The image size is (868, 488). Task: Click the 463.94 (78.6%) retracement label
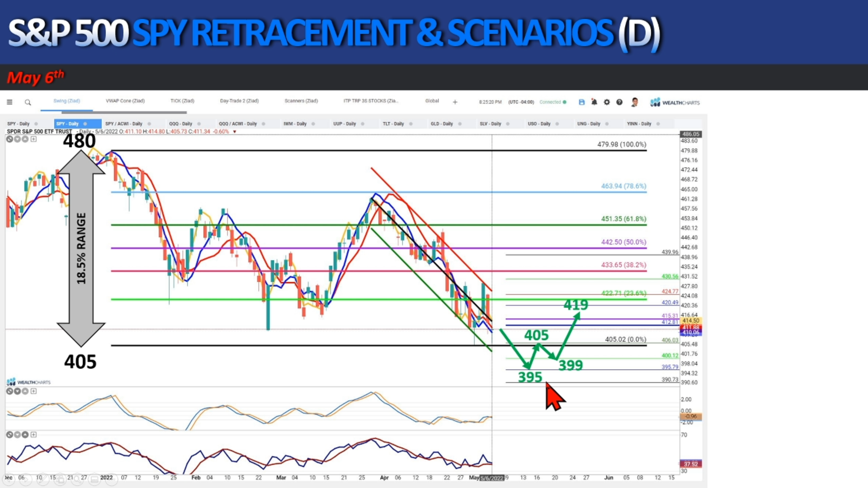point(623,186)
